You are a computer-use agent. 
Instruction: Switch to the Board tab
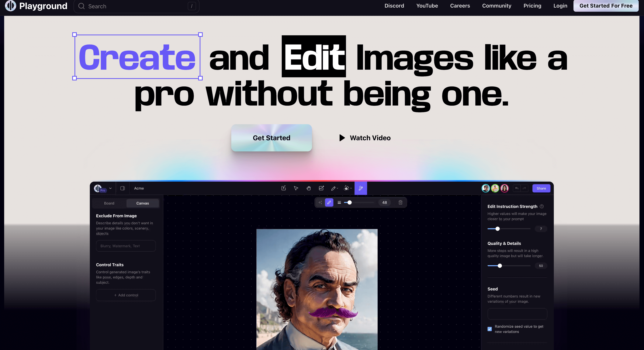click(x=109, y=203)
